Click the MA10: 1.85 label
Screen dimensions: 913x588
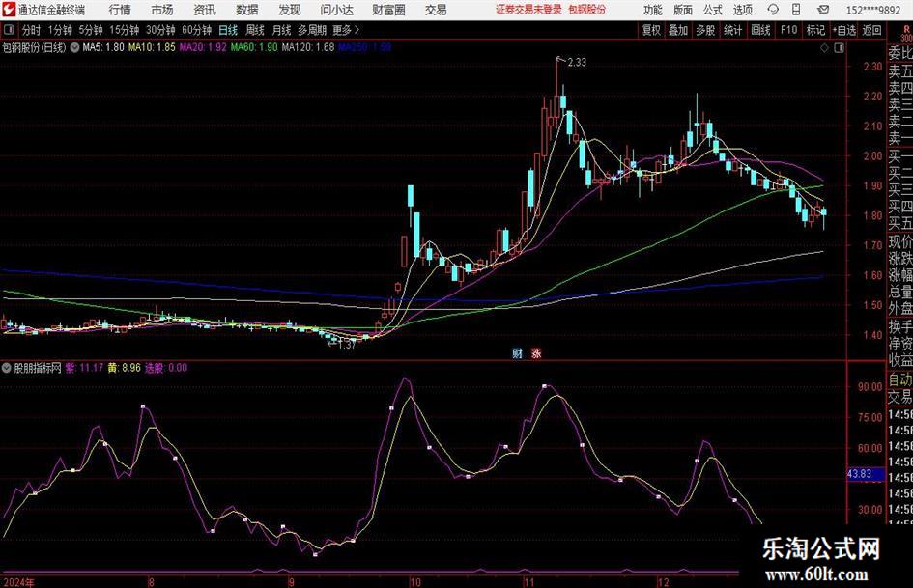[152, 47]
